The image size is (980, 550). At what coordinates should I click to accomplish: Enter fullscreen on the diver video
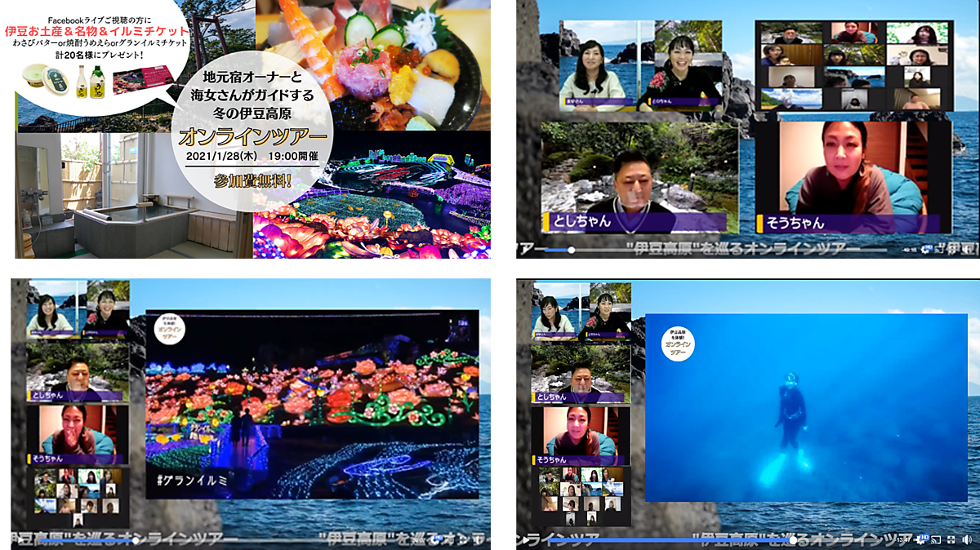click(x=951, y=539)
